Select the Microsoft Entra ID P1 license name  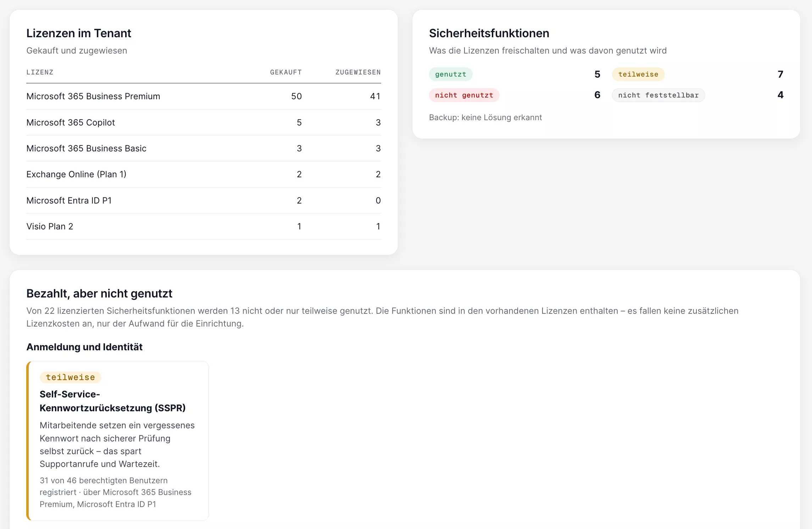click(x=69, y=201)
